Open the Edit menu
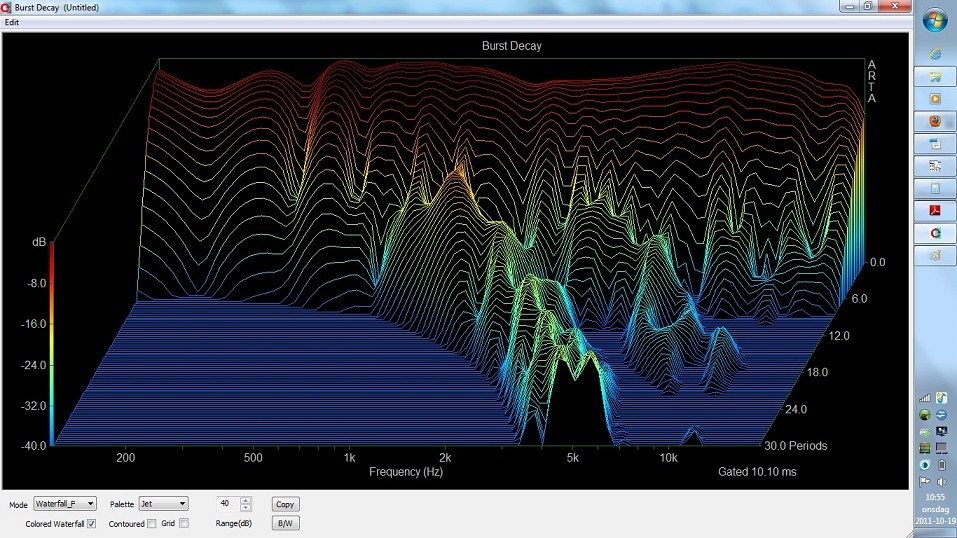 pos(12,22)
